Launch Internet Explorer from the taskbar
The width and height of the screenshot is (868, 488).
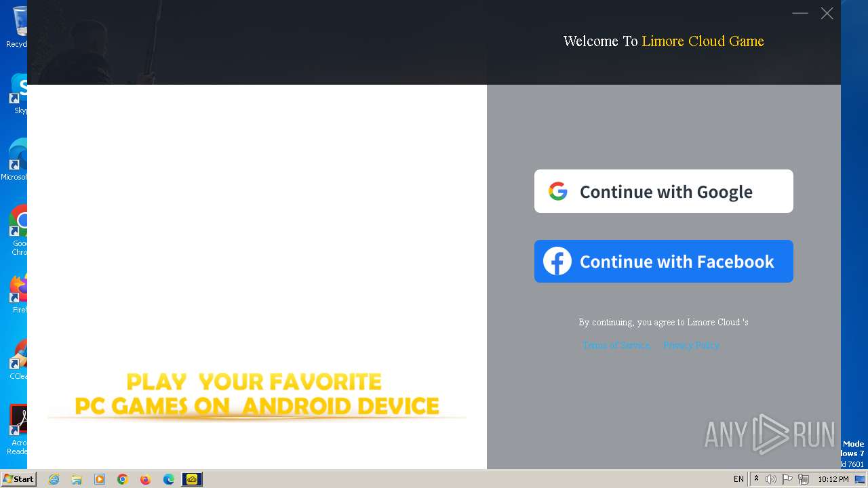(x=54, y=479)
